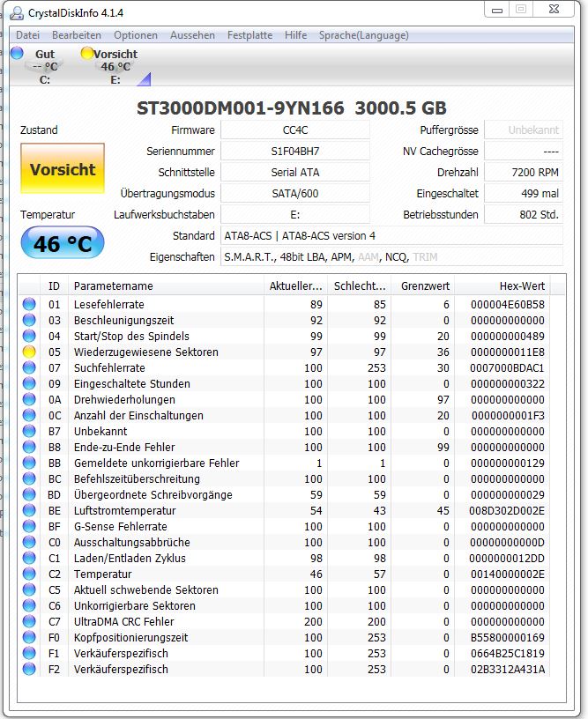
Task: Select the Lesefehlerrate parameter name
Action: (x=109, y=304)
